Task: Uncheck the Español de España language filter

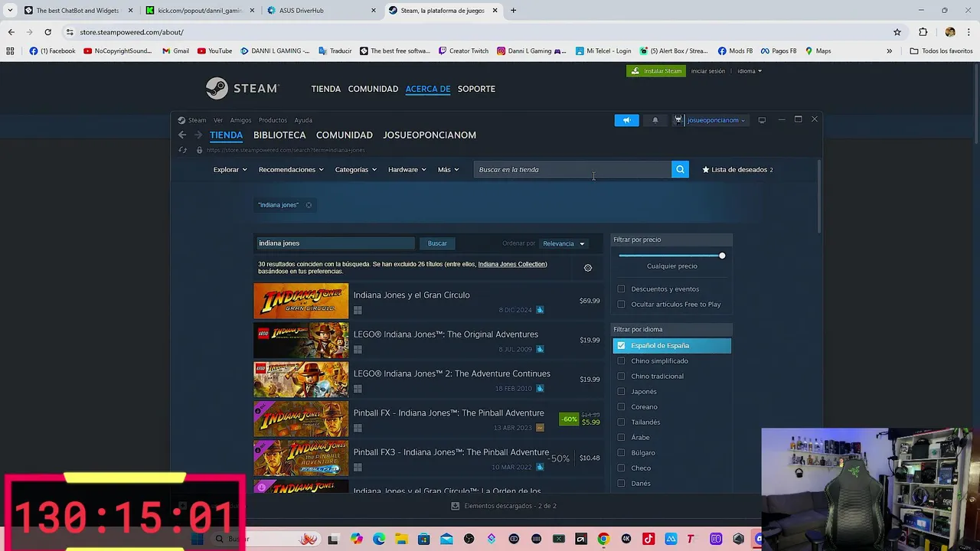Action: (x=621, y=346)
